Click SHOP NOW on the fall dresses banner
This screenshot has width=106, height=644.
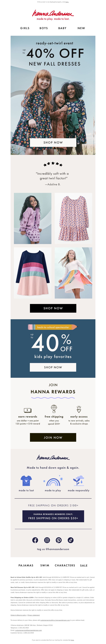click(x=53, y=142)
